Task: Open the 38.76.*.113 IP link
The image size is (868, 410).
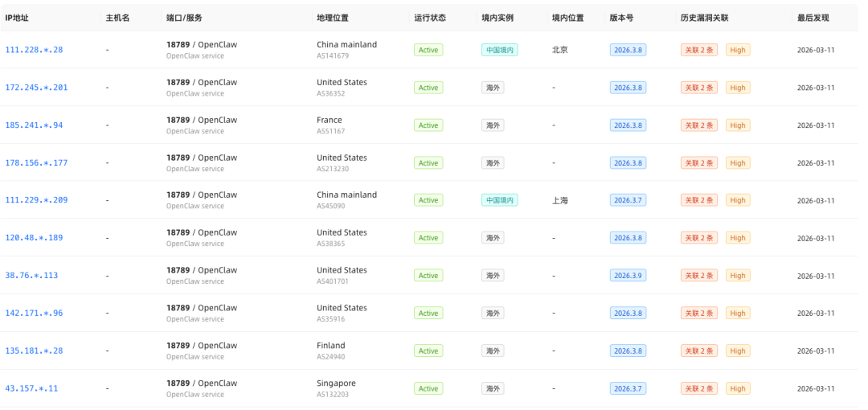Action: [31, 276]
